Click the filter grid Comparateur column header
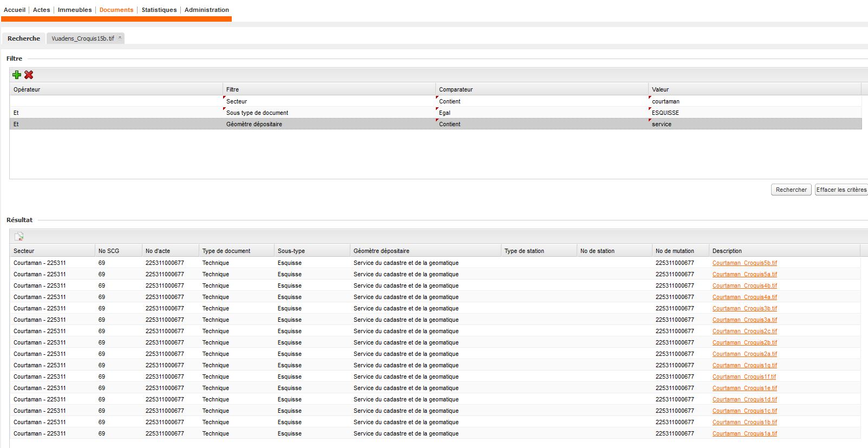Image resolution: width=868 pixels, height=448 pixels. [x=542, y=89]
